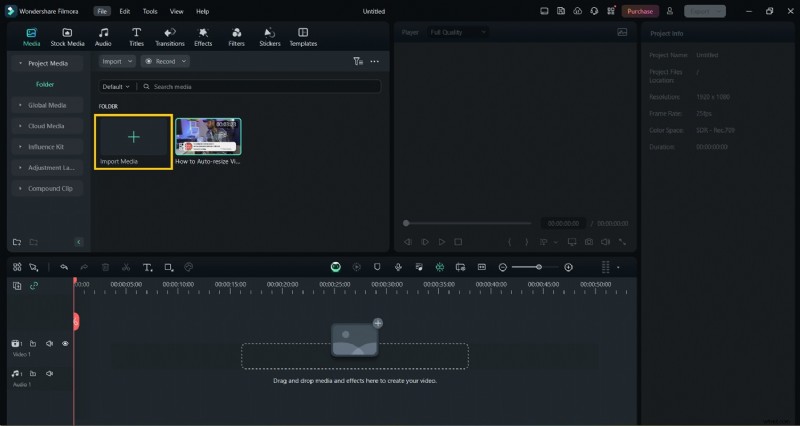
Task: Click the microphone voiceover icon
Action: tap(398, 267)
